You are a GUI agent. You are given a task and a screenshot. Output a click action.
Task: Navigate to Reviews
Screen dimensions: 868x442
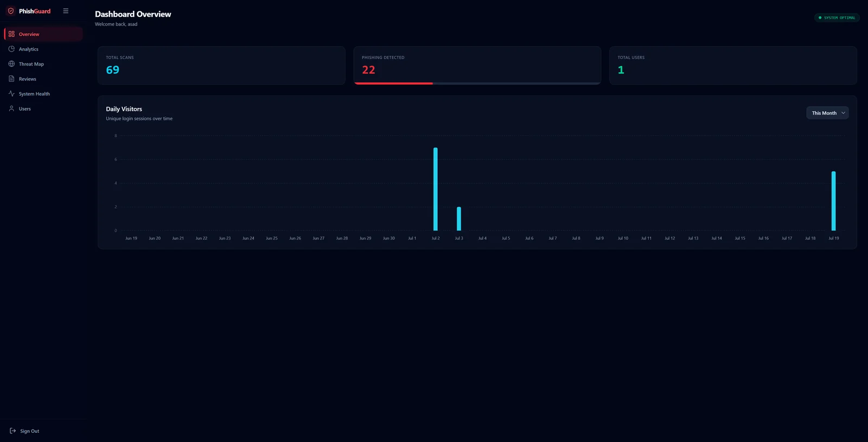coord(43,79)
